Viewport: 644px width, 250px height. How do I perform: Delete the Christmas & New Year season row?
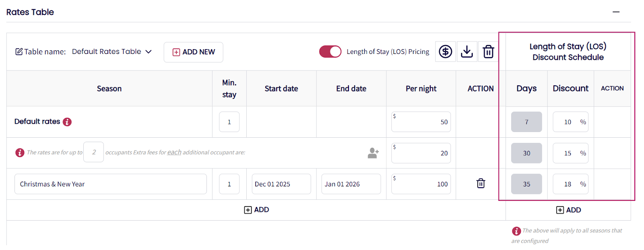tap(481, 184)
